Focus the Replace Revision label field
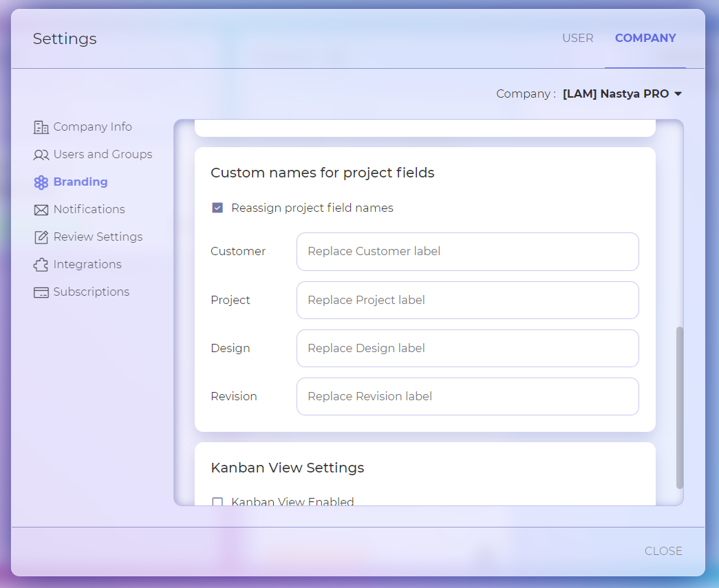The image size is (719, 588). coord(467,396)
